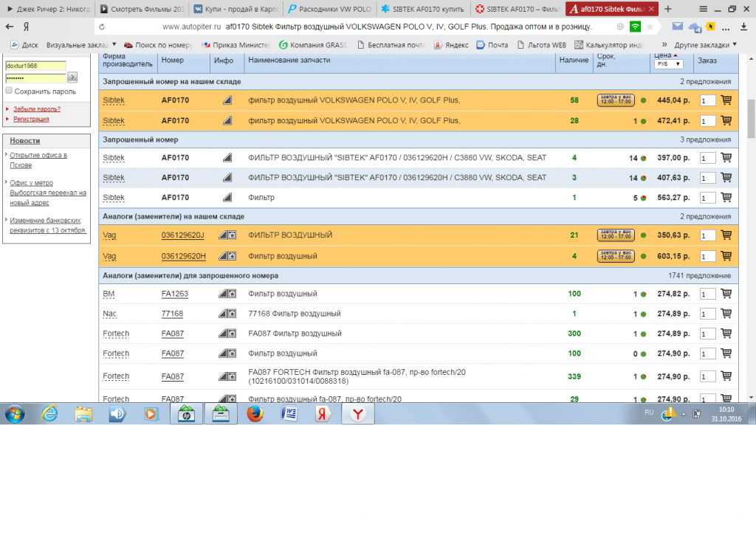Add Sibtek AF0170 472,41 р. to cart

[726, 120]
